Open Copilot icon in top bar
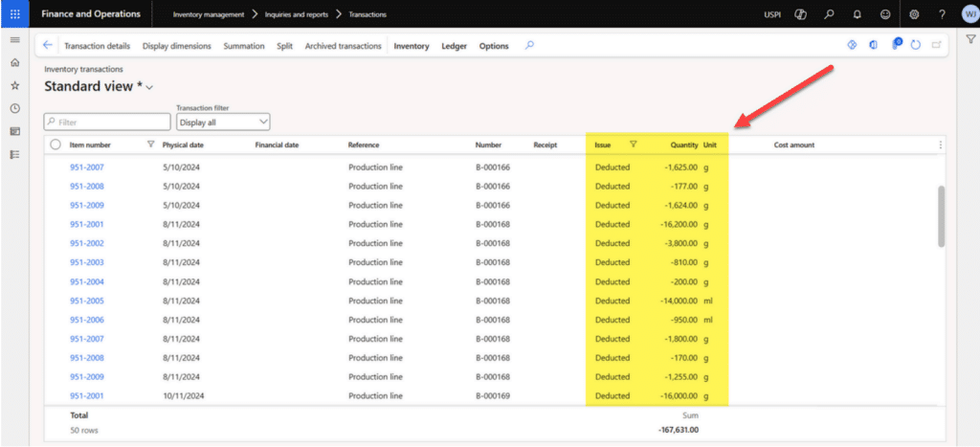 point(800,13)
